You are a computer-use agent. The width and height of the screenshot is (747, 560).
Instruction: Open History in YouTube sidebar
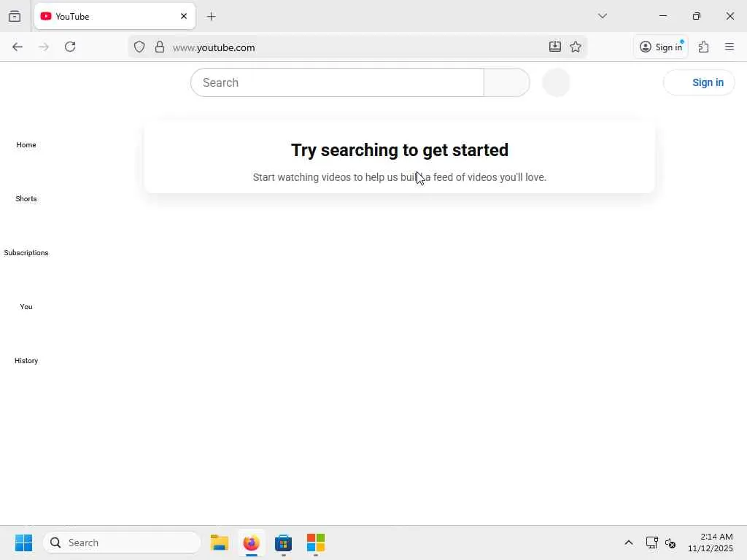tap(26, 360)
